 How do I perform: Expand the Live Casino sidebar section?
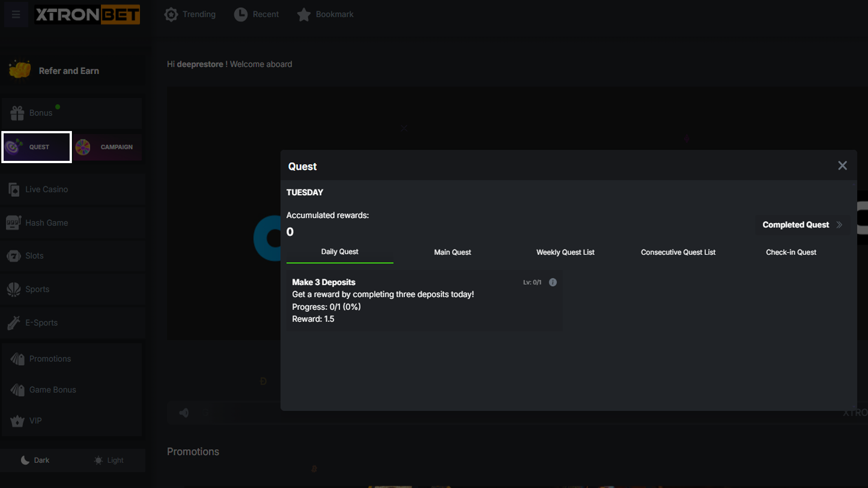(x=46, y=190)
